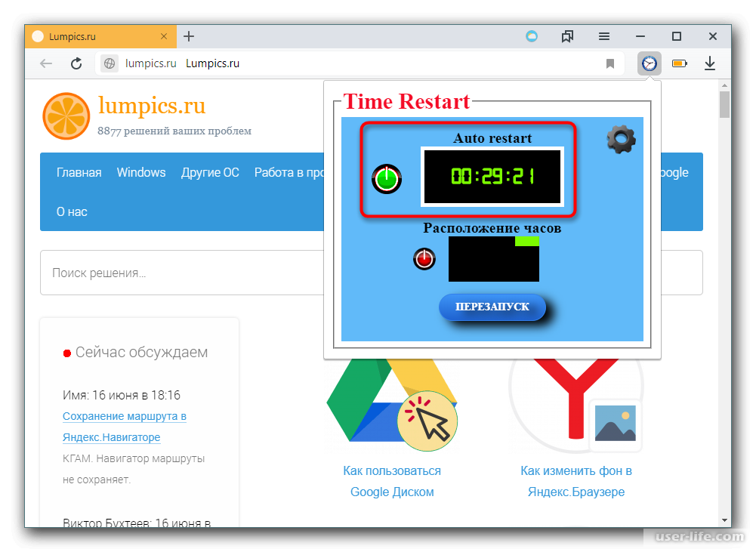This screenshot has width=756, height=552.
Task: Open the Windows menu item
Action: coord(141,173)
